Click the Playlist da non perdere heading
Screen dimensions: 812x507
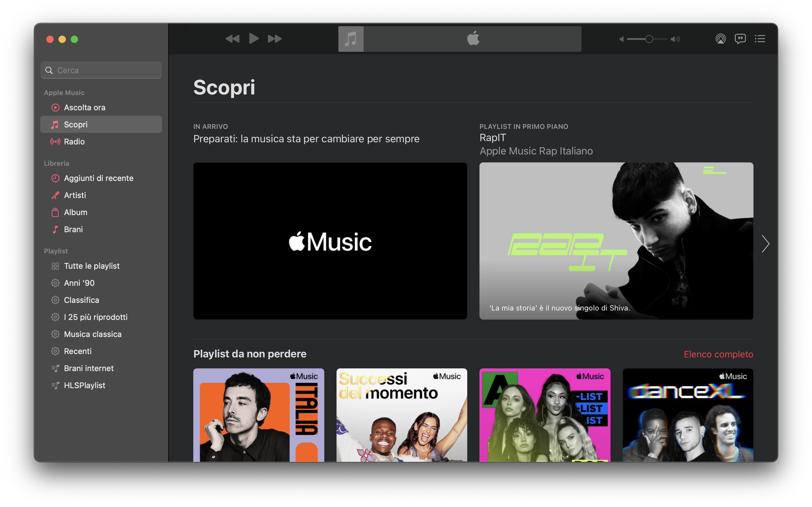250,354
